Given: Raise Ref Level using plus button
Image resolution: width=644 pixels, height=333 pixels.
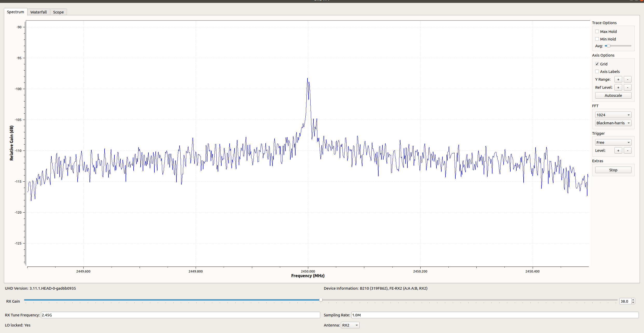Looking at the screenshot, I should pyautogui.click(x=618, y=87).
